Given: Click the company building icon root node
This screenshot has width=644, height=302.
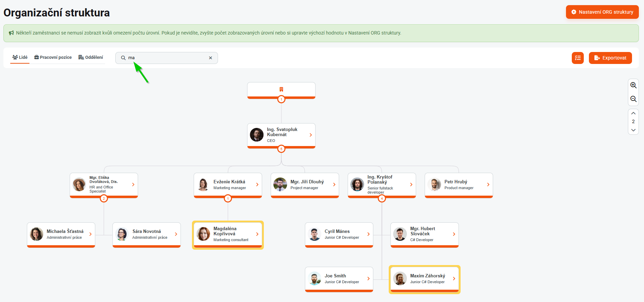Looking at the screenshot, I should [281, 90].
